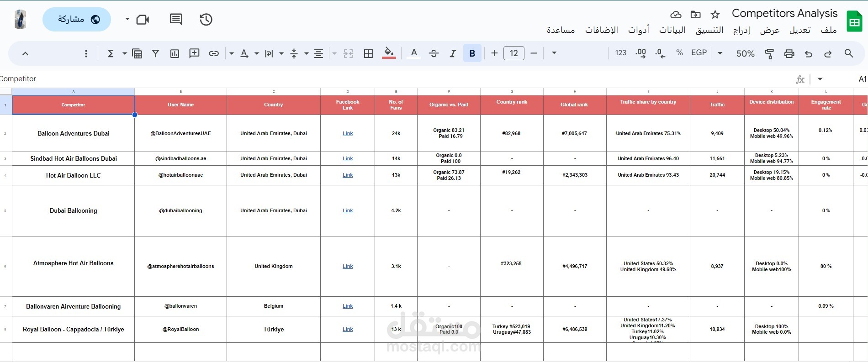The width and height of the screenshot is (868, 362).
Task: Open Facebook Link for Atmosphere Hot Air Balloons
Action: [x=348, y=266]
